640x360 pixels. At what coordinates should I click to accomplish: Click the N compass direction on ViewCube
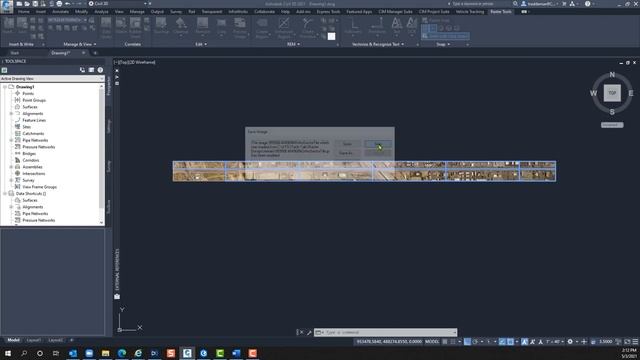pyautogui.click(x=612, y=75)
